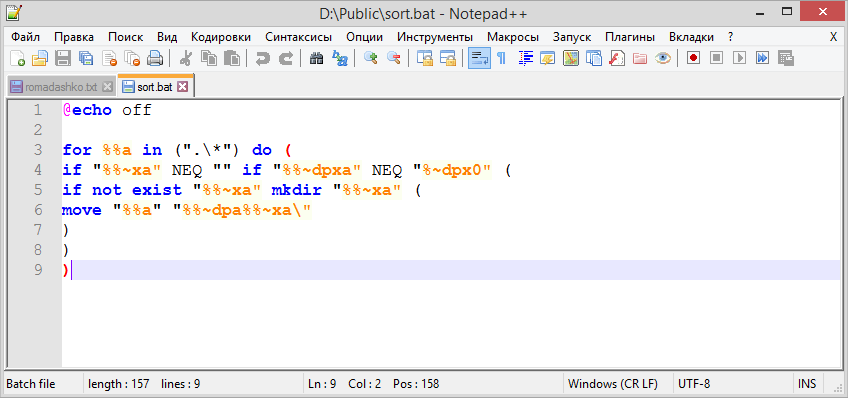Click the Notepad++ title bar app icon
Screen dimensions: 848x398
pos(14,12)
